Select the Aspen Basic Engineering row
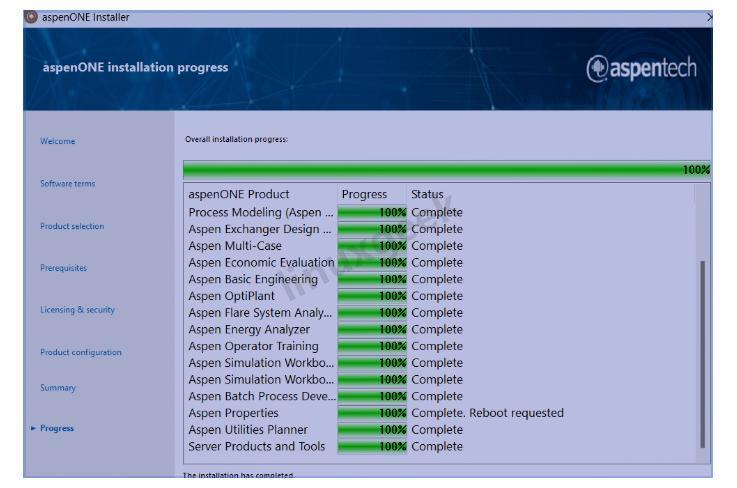Viewport: 737px width, 488px height. click(439, 279)
